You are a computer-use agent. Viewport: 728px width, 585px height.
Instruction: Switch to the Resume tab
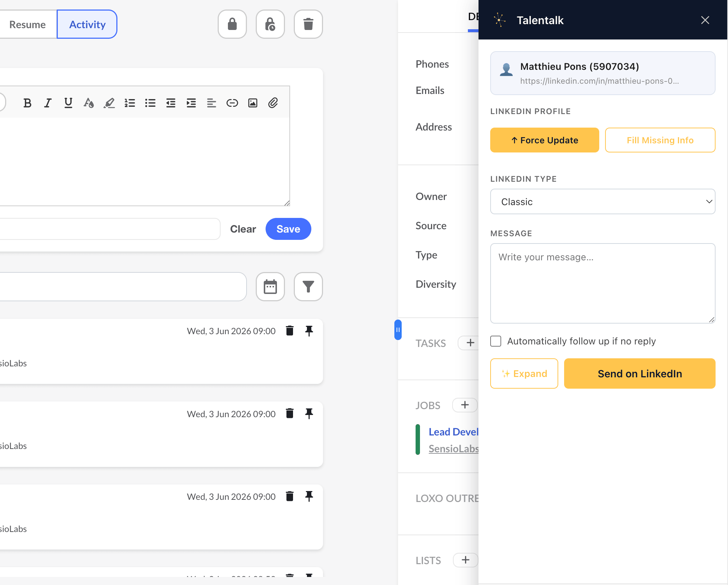(x=27, y=24)
